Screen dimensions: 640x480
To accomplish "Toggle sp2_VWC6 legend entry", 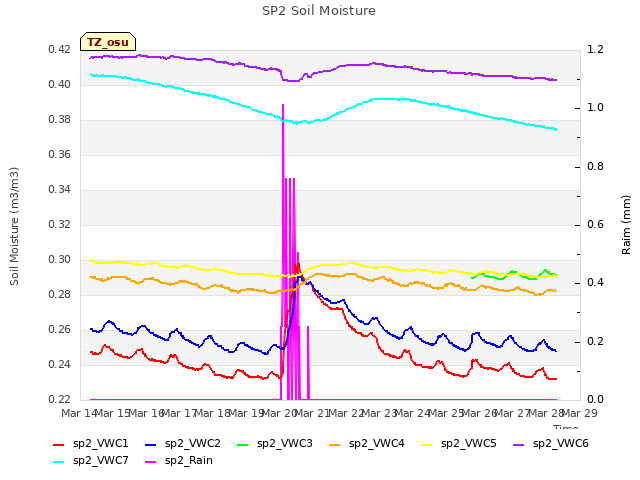I will [x=551, y=443].
